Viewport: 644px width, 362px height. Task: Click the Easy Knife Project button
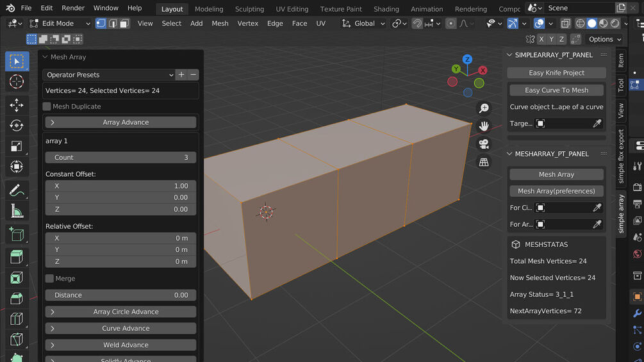tap(556, 72)
